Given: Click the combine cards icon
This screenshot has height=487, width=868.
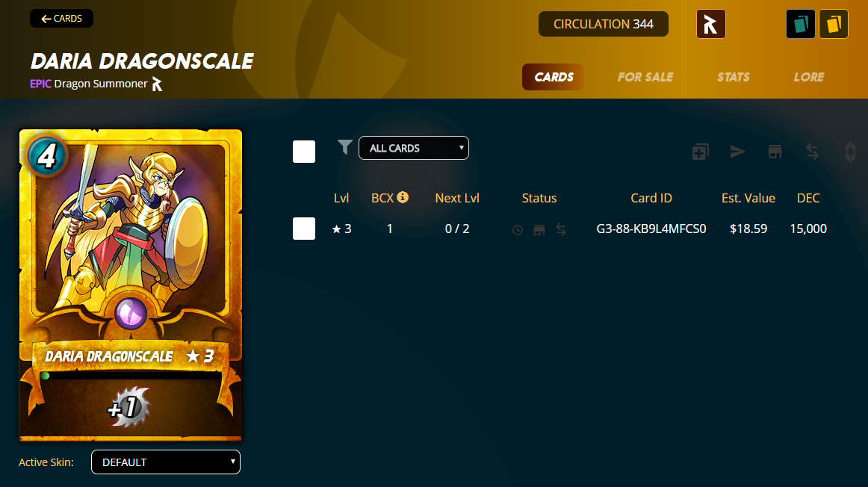Looking at the screenshot, I should (700, 152).
